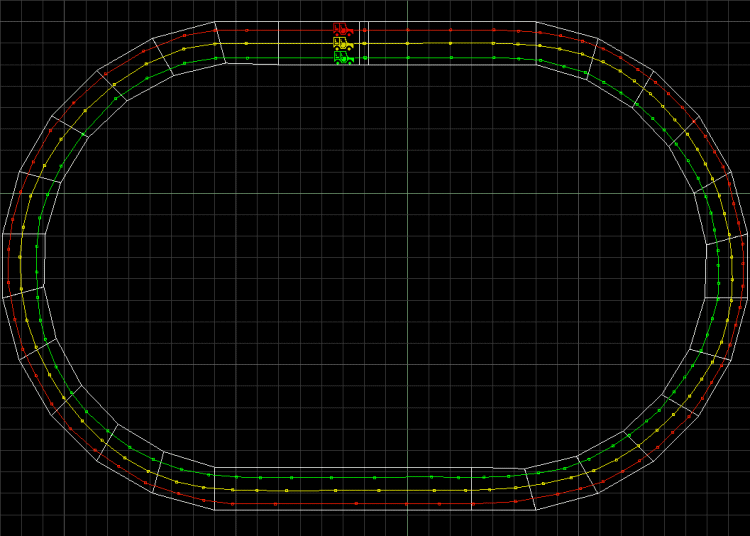Click the intersection of the two center axis lines
The width and height of the screenshot is (750, 536).
click(x=407, y=193)
